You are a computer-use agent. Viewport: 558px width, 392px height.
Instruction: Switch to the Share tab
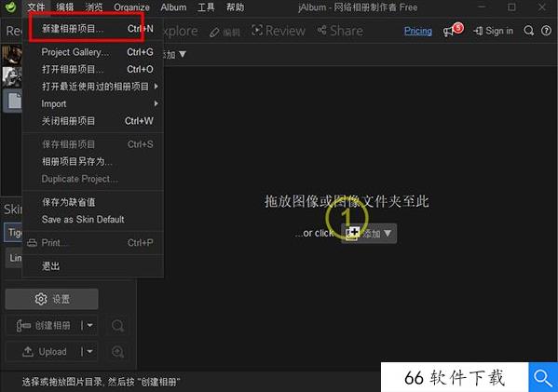(x=340, y=31)
